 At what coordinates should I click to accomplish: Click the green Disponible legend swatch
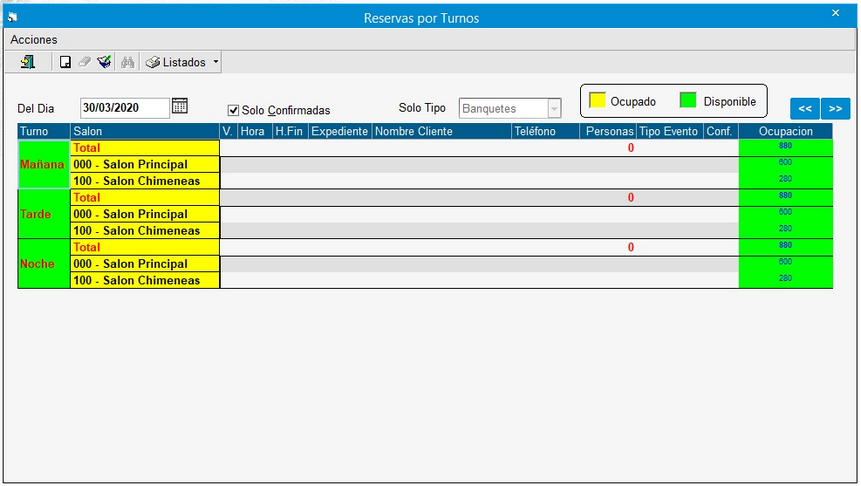click(687, 100)
